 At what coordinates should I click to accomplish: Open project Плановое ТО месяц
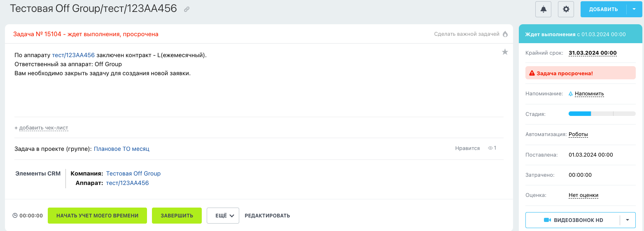click(121, 149)
